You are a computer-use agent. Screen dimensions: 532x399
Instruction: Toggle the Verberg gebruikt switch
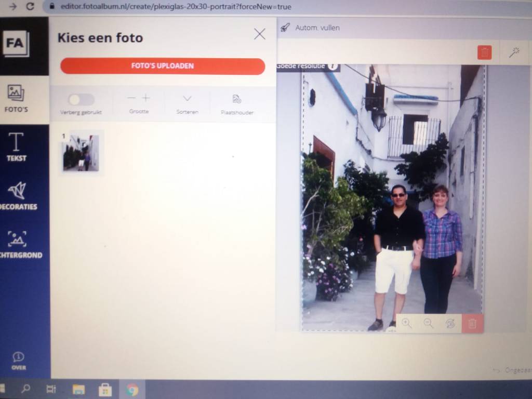[x=81, y=99]
